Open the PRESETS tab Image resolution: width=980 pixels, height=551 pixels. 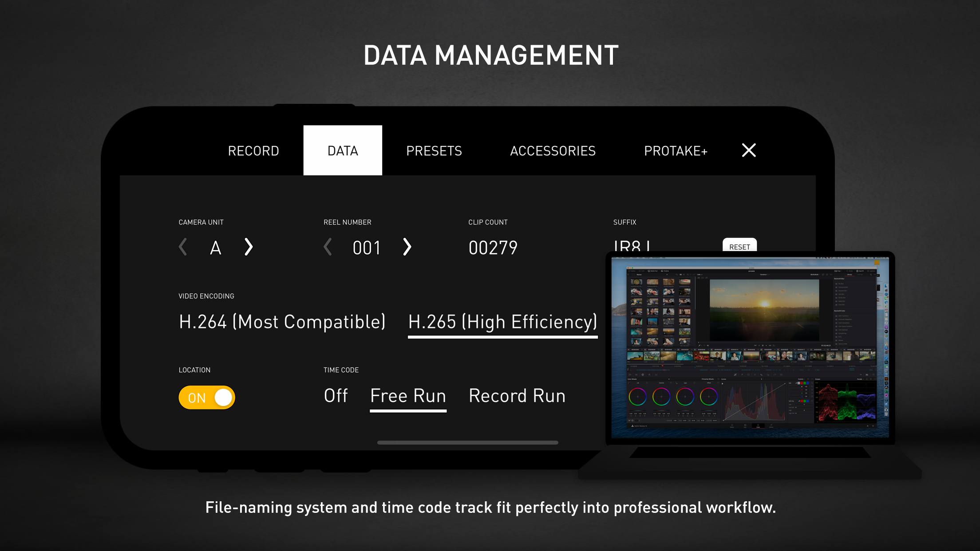click(434, 151)
